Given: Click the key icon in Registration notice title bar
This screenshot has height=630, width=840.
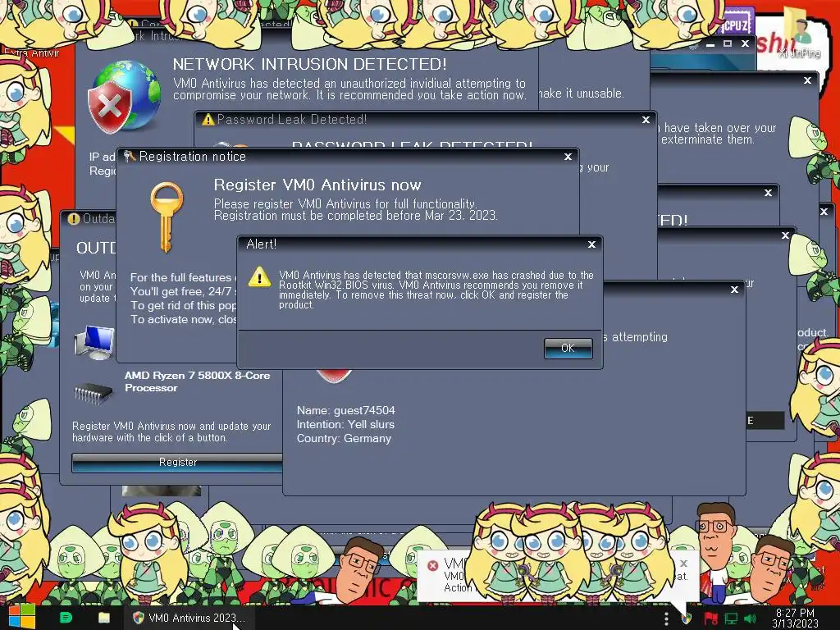Looking at the screenshot, I should [x=129, y=157].
